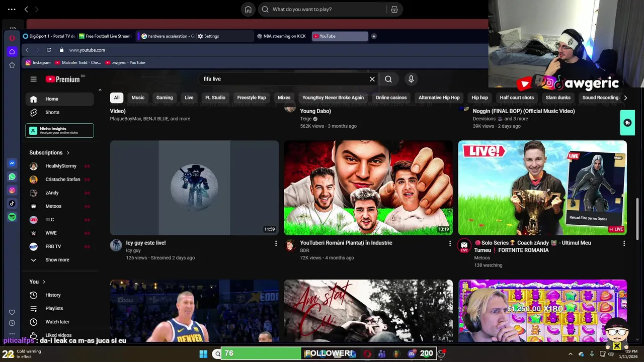Click the YouTube search magnifier button

[x=388, y=79]
